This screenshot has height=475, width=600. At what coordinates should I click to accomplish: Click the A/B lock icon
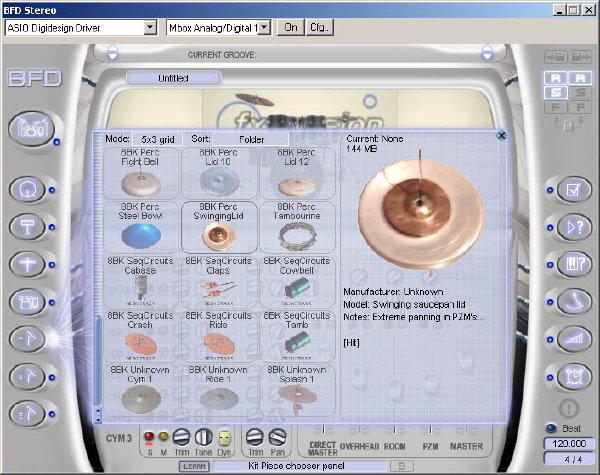[569, 124]
